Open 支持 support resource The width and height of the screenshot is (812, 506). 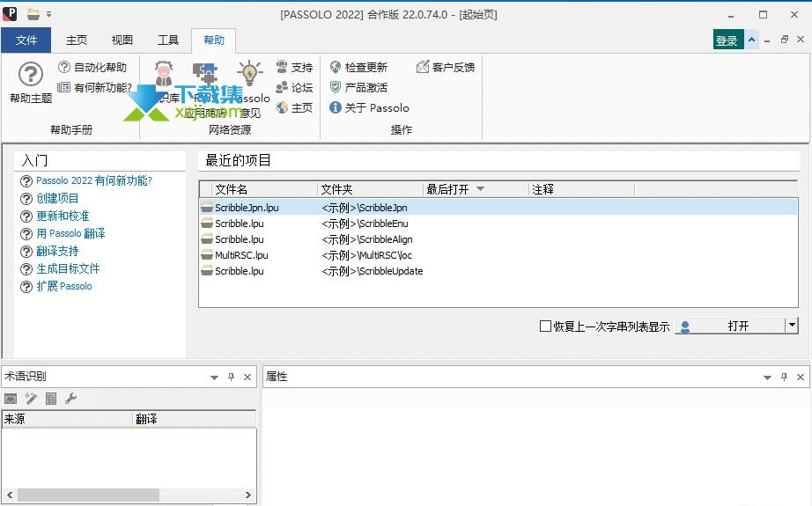coord(294,67)
